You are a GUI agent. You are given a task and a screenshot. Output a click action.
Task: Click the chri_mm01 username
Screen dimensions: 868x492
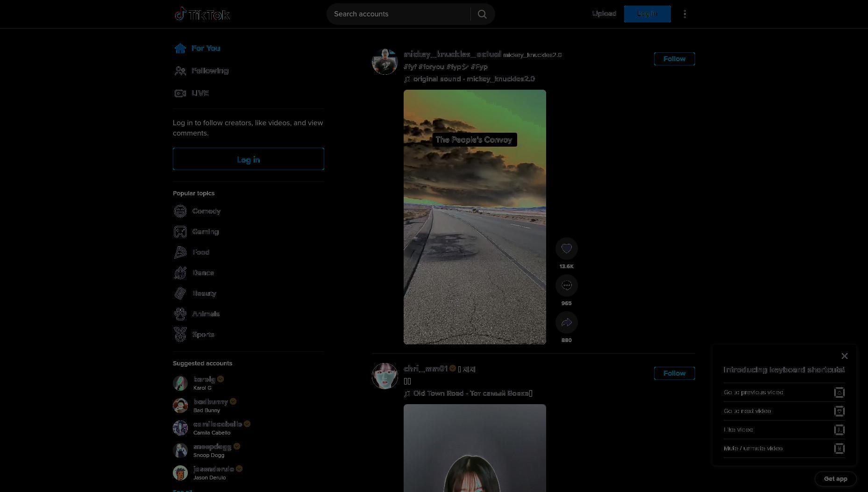coord(426,369)
